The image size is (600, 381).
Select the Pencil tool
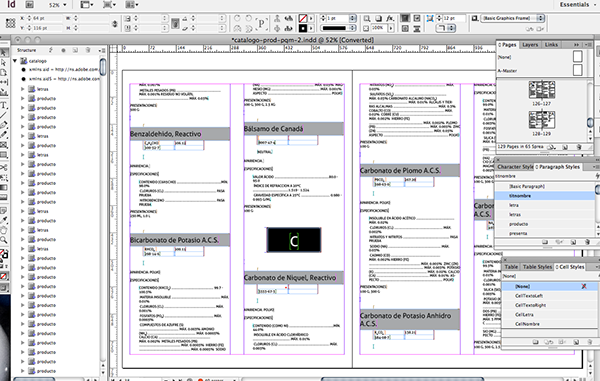click(x=4, y=134)
